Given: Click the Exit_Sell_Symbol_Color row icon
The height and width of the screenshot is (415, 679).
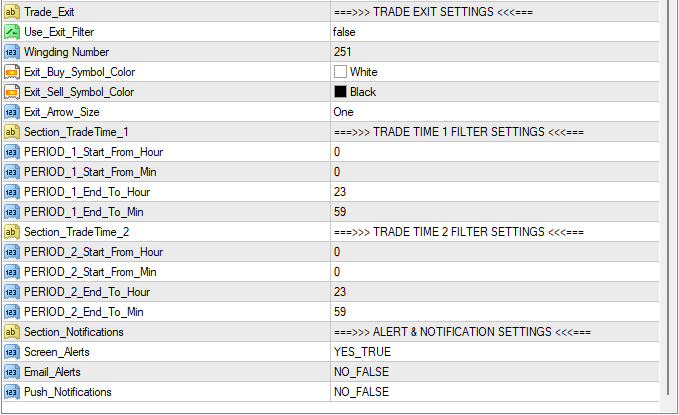Looking at the screenshot, I should (x=11, y=91).
